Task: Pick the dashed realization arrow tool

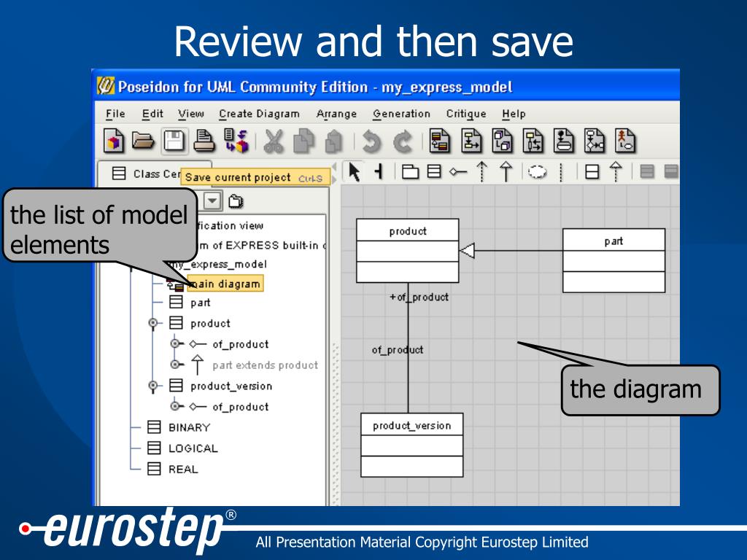Action: (616, 171)
